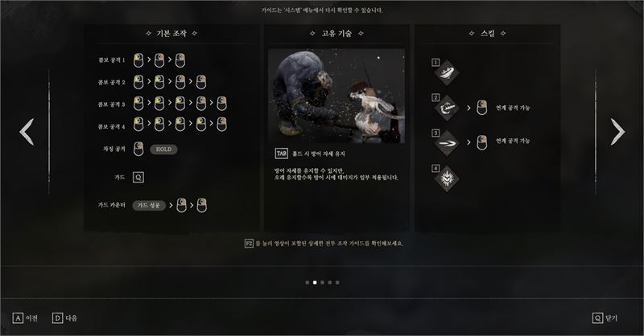The height and width of the screenshot is (336, 644).
Task: Select the last page indicator dot
Action: tap(337, 282)
